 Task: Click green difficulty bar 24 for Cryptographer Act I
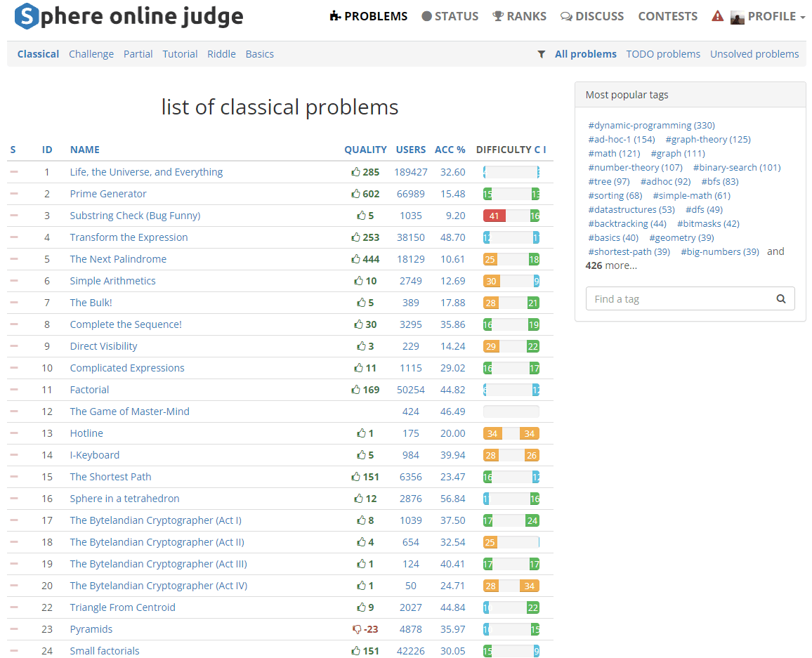[532, 520]
